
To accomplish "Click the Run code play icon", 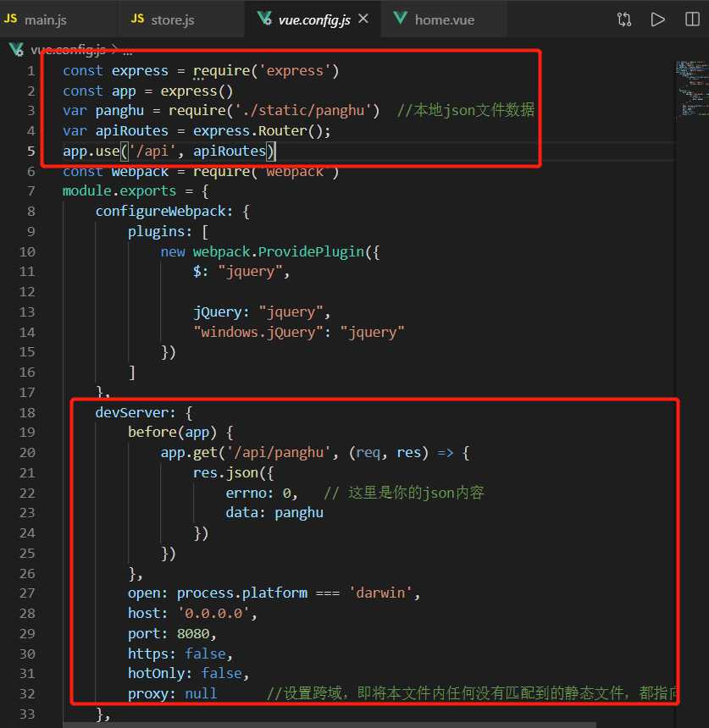I will (x=658, y=19).
